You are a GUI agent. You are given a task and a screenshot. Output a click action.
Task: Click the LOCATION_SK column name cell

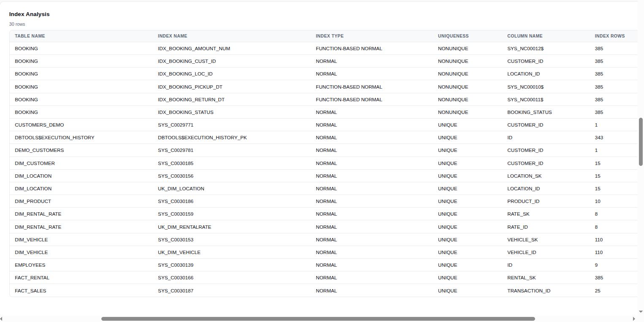point(524,176)
